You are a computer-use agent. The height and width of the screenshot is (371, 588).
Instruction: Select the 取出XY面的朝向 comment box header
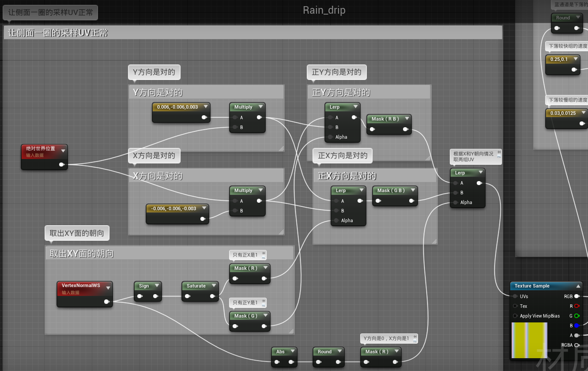tap(170, 253)
